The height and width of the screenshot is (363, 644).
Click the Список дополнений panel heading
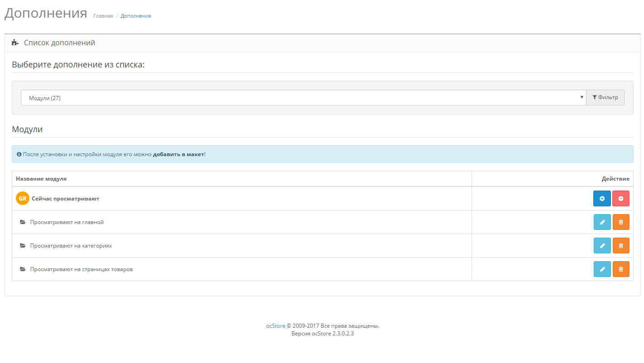[59, 43]
